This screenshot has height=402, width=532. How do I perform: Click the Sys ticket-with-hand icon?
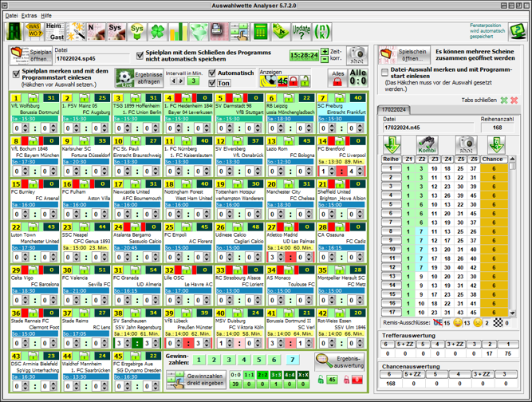coord(116,32)
